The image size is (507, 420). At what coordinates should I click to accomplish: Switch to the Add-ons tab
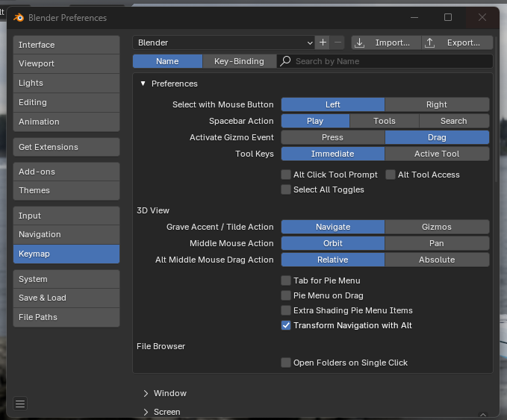(x=66, y=172)
